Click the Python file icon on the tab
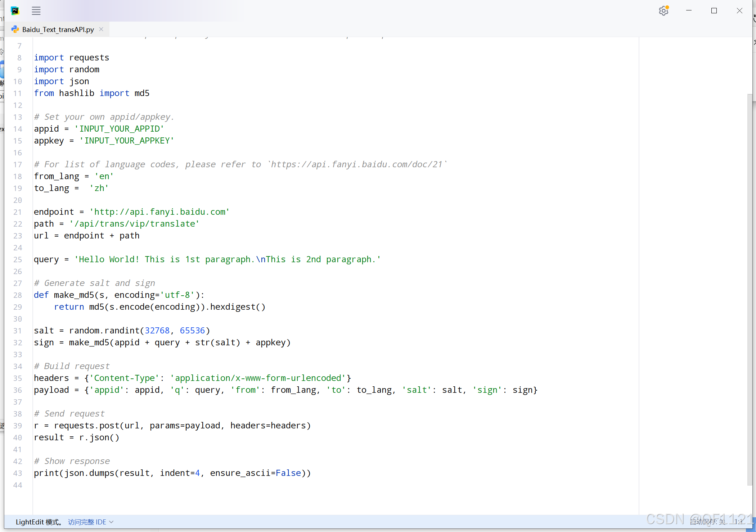The image size is (756, 532). click(15, 29)
